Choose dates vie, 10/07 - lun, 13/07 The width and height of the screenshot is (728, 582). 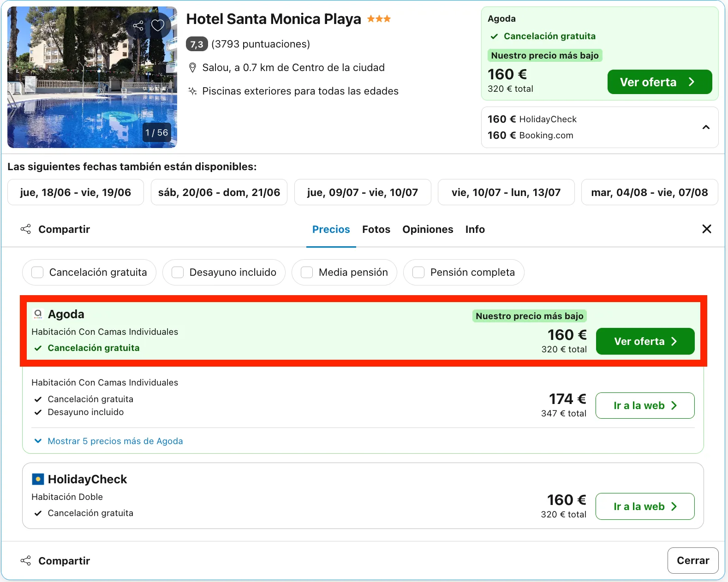tap(506, 192)
